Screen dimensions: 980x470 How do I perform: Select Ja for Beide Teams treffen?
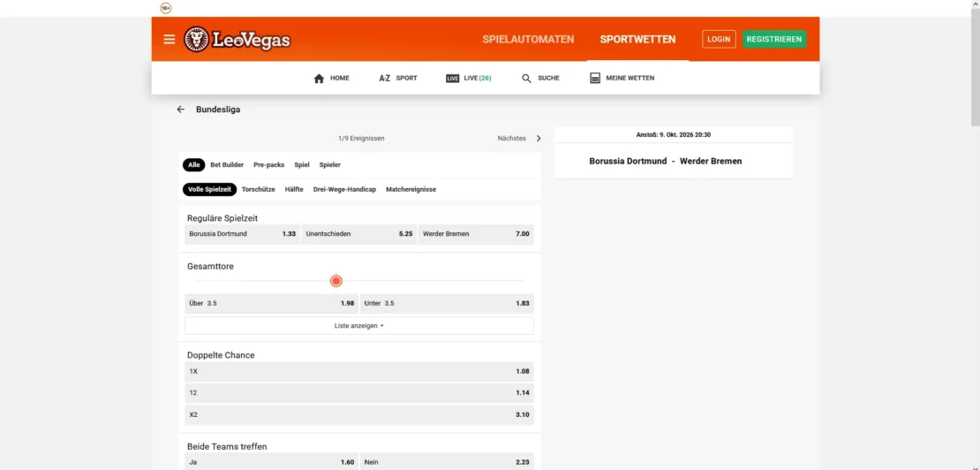pyautogui.click(x=271, y=462)
